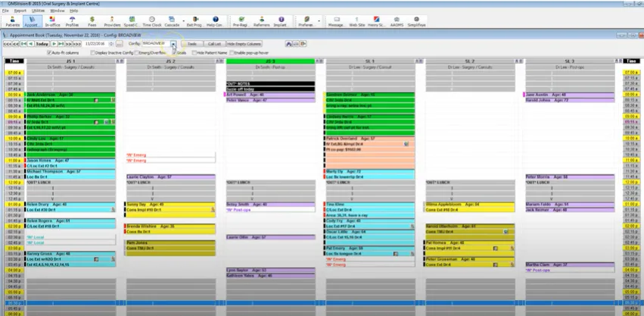Screen dimensions: 644x316
Task: Open the Pre-Registration icon
Action: click(x=241, y=21)
